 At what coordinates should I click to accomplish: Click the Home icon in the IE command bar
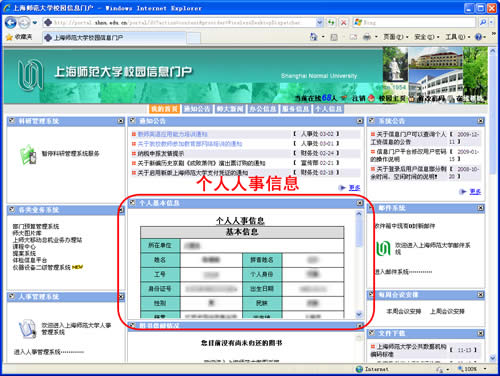tap(313, 37)
